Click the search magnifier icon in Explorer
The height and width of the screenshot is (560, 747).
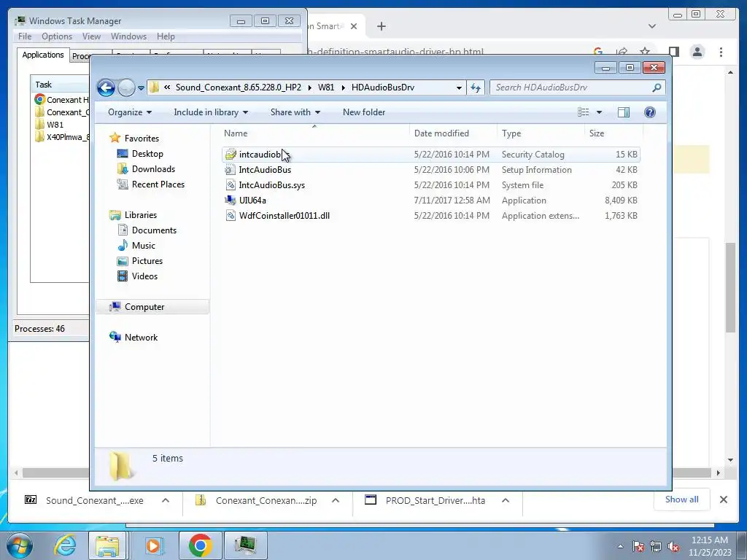[x=657, y=87]
